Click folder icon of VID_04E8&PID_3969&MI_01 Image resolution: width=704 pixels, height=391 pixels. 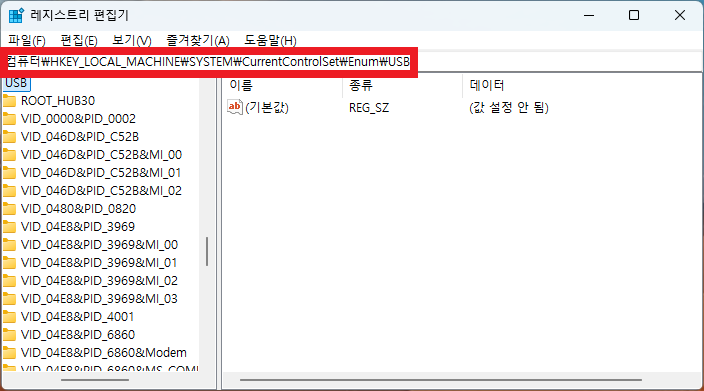point(9,262)
